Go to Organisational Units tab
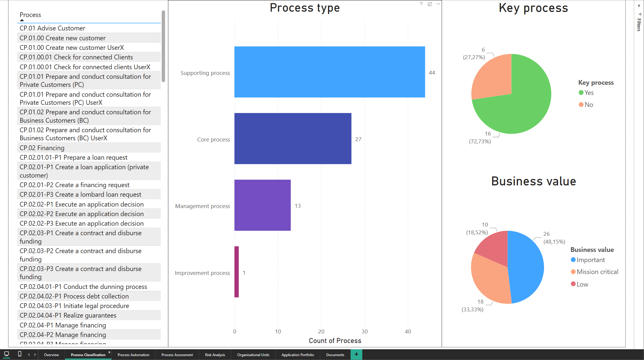 (x=253, y=355)
